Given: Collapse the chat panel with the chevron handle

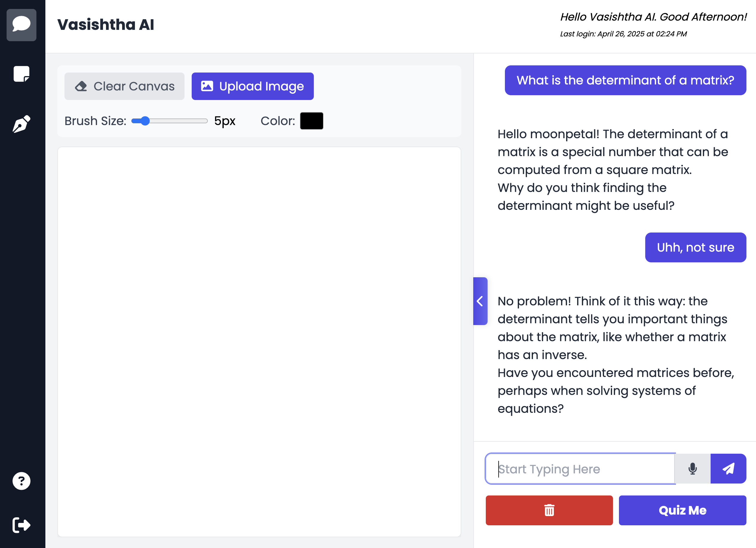Looking at the screenshot, I should click(480, 301).
